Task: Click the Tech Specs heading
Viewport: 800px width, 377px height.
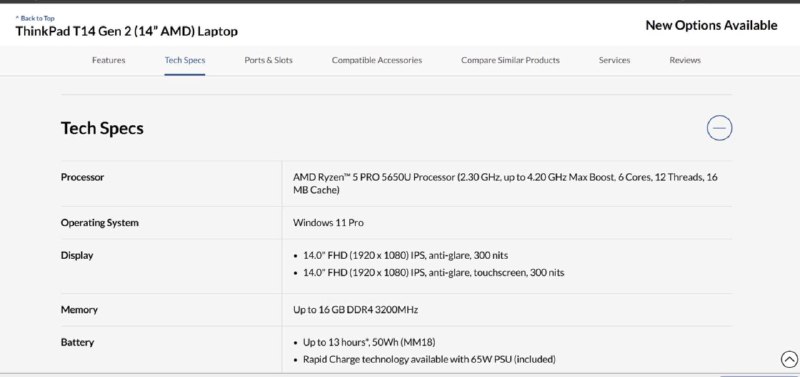Action: click(102, 128)
